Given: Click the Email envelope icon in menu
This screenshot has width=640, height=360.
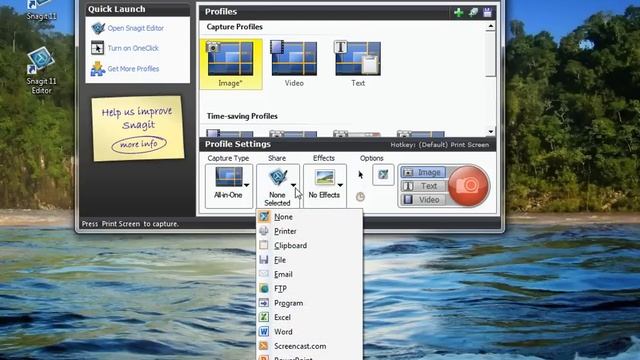Looking at the screenshot, I should click(264, 274).
